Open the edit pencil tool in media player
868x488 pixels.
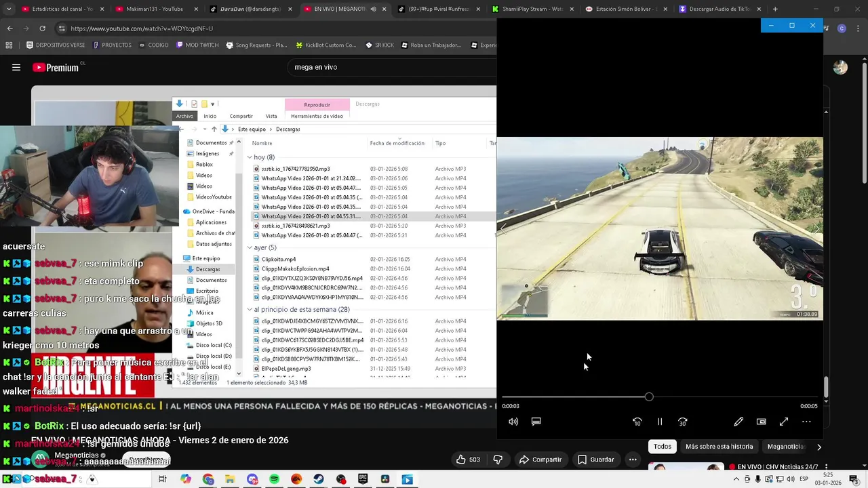[x=738, y=422]
